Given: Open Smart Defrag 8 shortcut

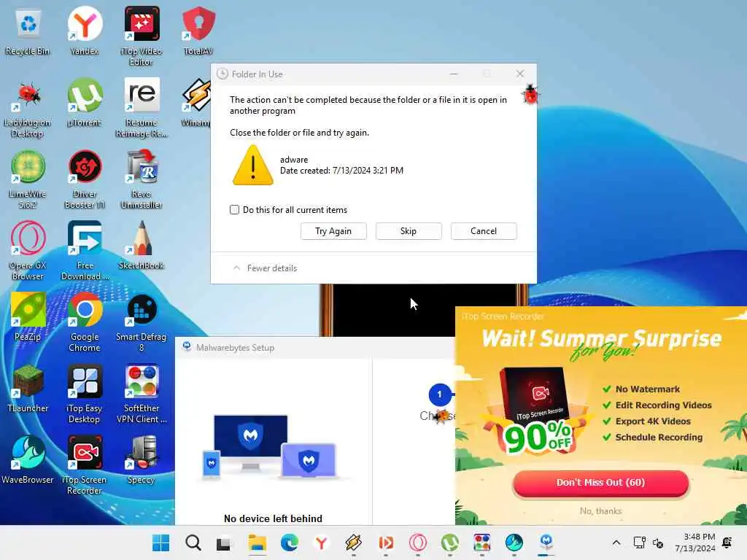Looking at the screenshot, I should [x=142, y=322].
